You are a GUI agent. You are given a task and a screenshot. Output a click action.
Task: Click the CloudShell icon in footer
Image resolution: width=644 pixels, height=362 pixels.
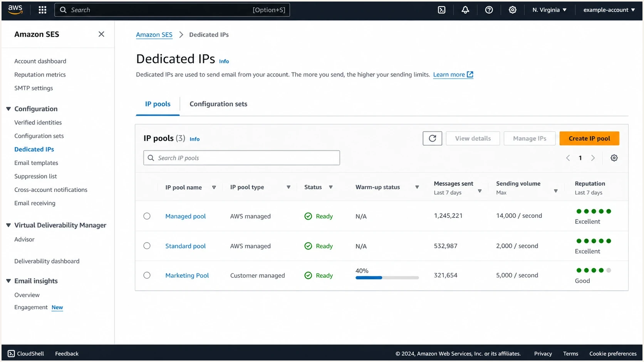point(11,354)
